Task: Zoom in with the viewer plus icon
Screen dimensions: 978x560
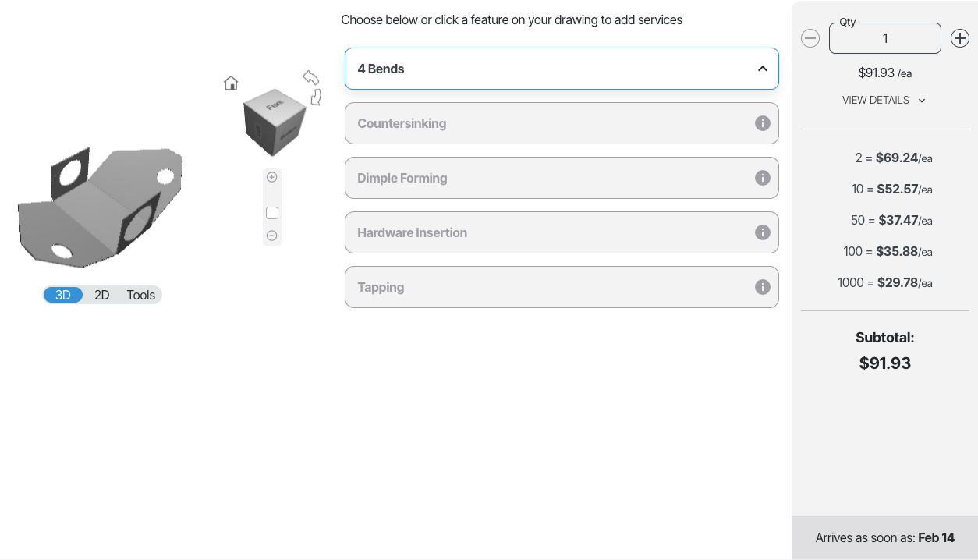Action: (272, 177)
